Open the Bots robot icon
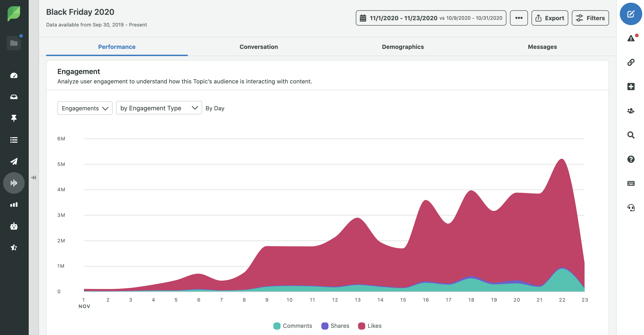 click(14, 226)
